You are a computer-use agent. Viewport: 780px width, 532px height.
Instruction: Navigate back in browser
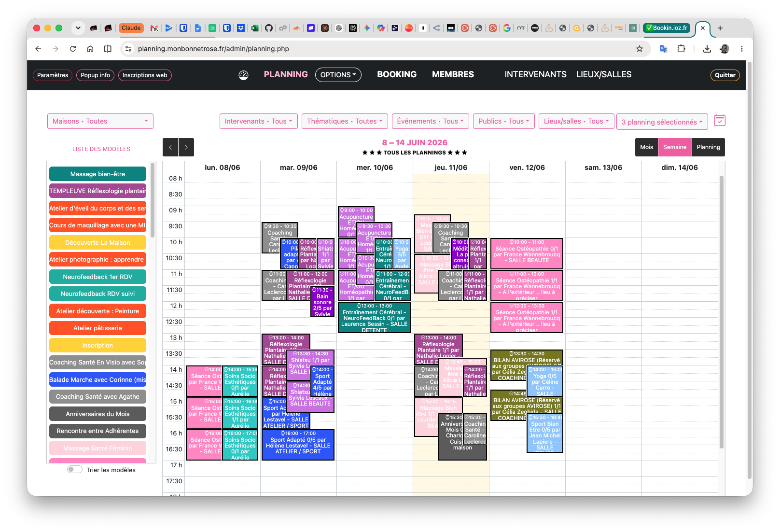[x=38, y=49]
